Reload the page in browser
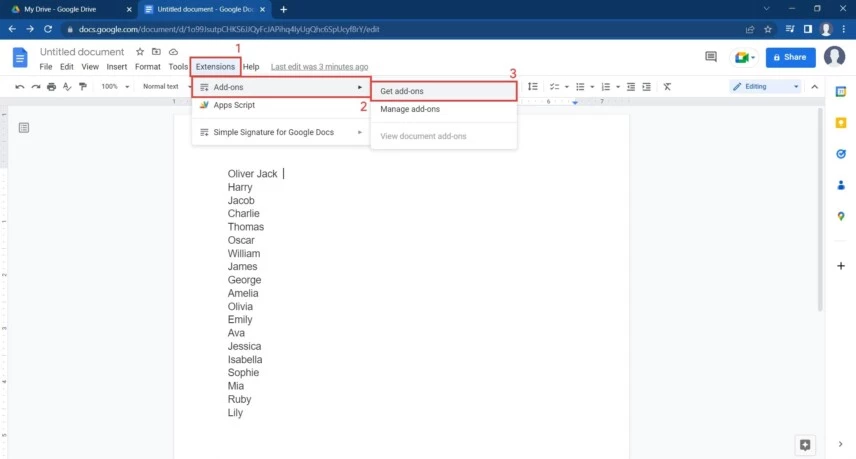The width and height of the screenshot is (856, 459). pos(48,29)
